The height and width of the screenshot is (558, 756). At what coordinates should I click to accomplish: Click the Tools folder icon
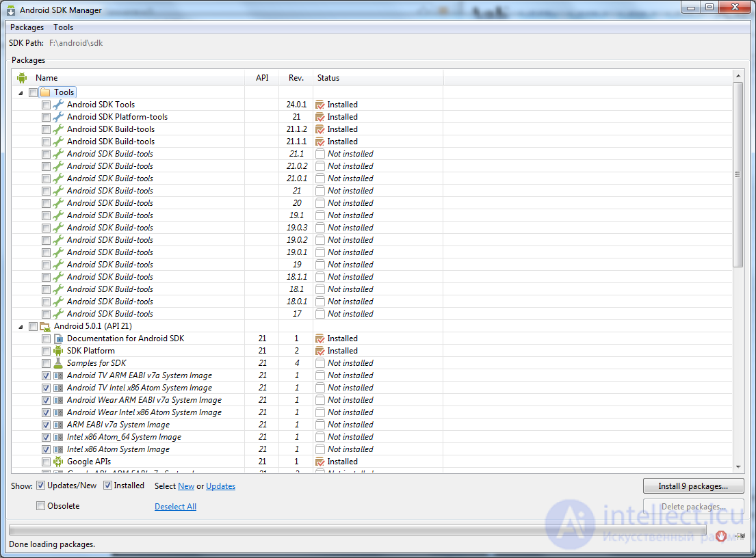click(45, 92)
